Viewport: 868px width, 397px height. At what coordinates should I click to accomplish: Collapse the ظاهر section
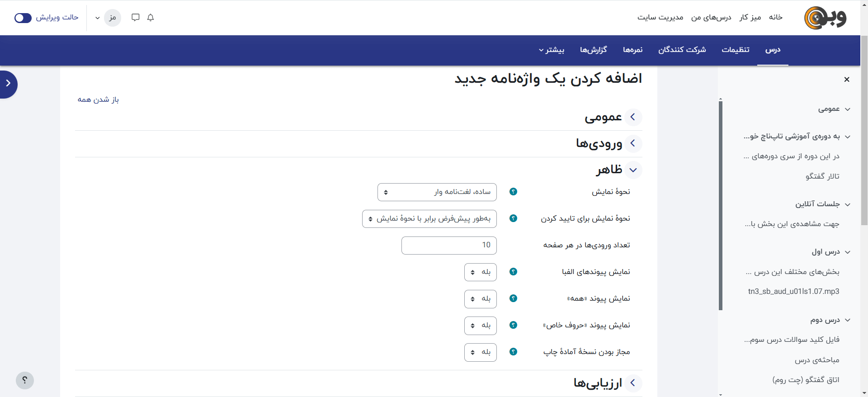633,170
